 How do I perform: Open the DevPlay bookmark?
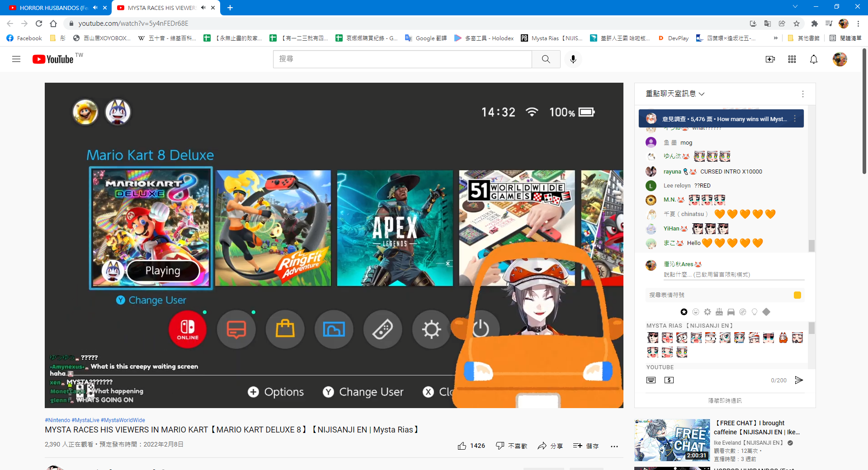(674, 38)
